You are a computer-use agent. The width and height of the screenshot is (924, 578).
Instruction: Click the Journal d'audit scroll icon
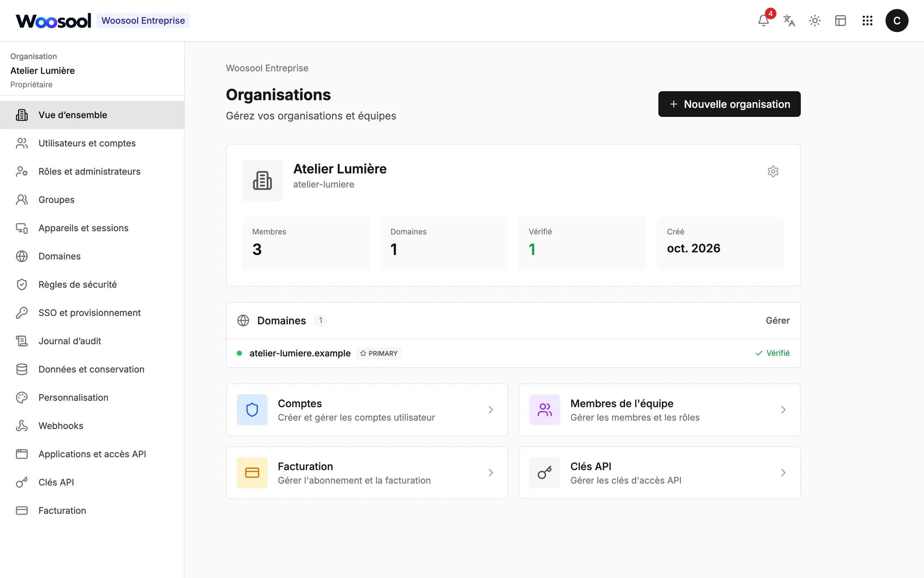[x=22, y=341]
